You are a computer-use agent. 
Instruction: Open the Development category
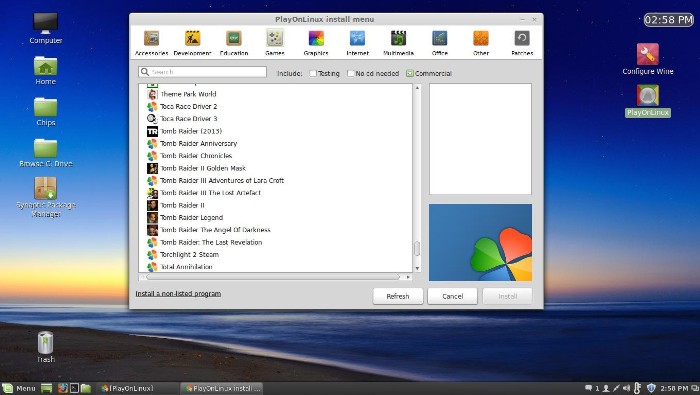point(192,43)
